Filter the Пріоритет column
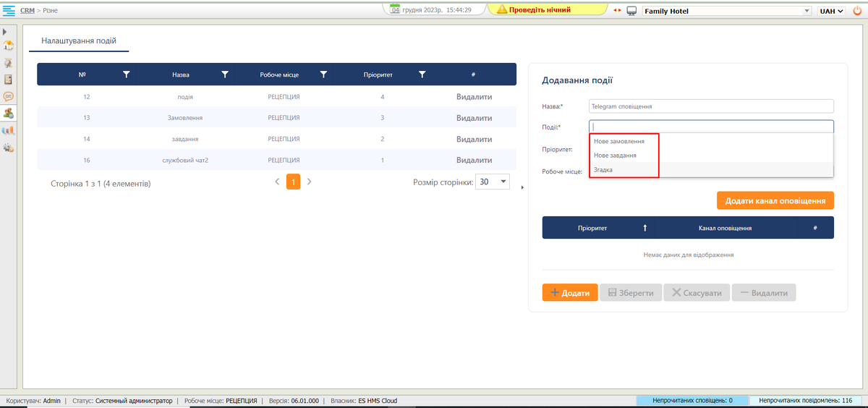Screen dimensions: 868x408 422,75
